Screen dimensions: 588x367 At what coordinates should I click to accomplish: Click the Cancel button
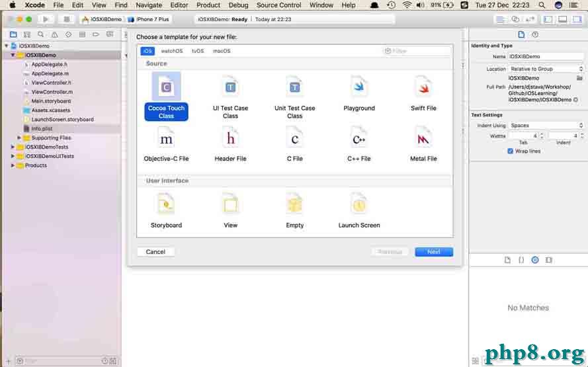tap(155, 252)
